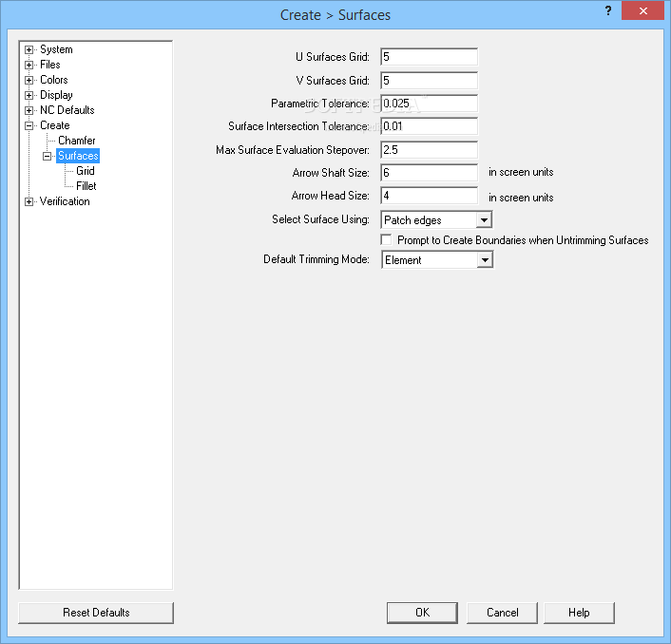Click the question mark help icon
Image resolution: width=671 pixels, height=644 pixels.
[x=608, y=11]
